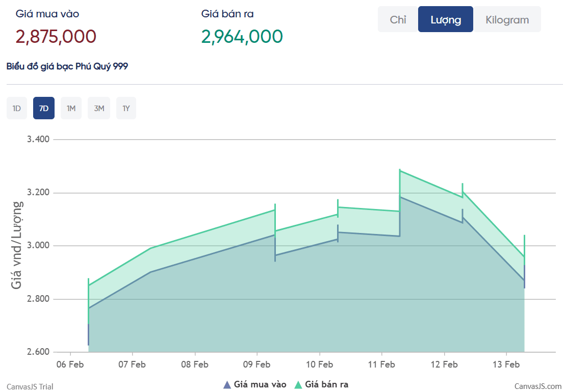The width and height of the screenshot is (565, 392).
Task: Select the Lượng unit button
Action: (x=445, y=19)
